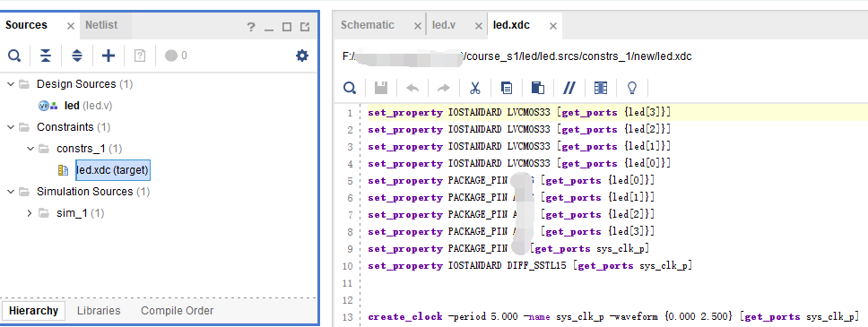Screen dimensions: 868x327
Task: Open Sources panel settings gear
Action: click(301, 56)
